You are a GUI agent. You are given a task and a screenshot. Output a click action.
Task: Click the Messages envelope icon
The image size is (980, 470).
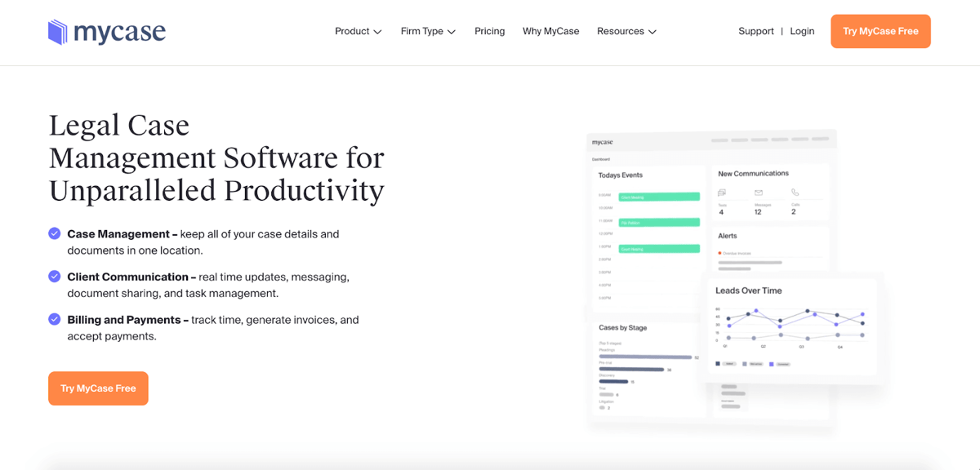758,193
